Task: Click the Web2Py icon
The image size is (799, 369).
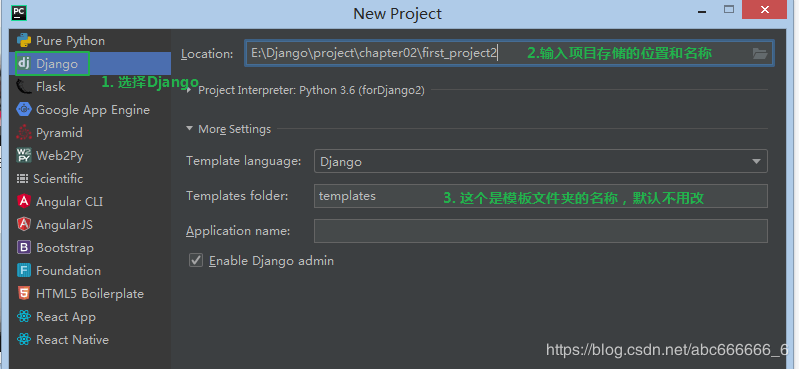Action: tap(23, 155)
